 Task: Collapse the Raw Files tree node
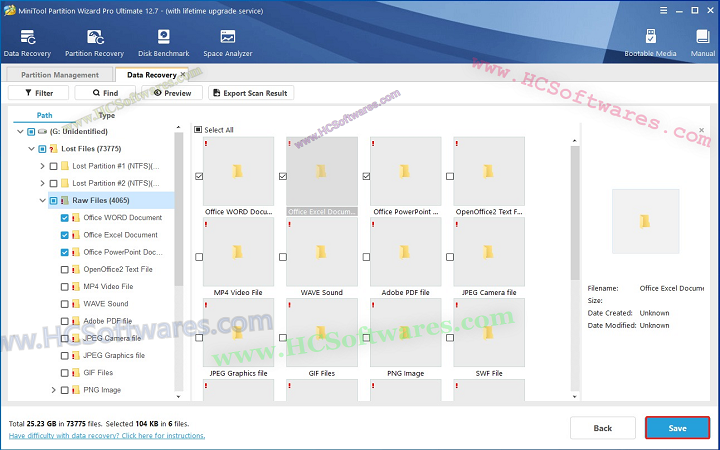(42, 201)
